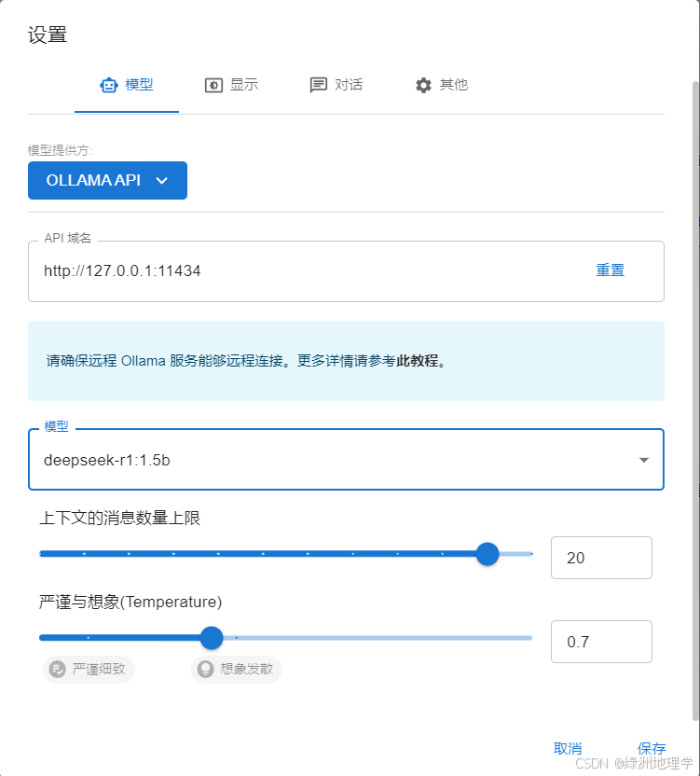Click the message limit value field showing 20
The height and width of the screenshot is (776, 700).
tap(601, 558)
